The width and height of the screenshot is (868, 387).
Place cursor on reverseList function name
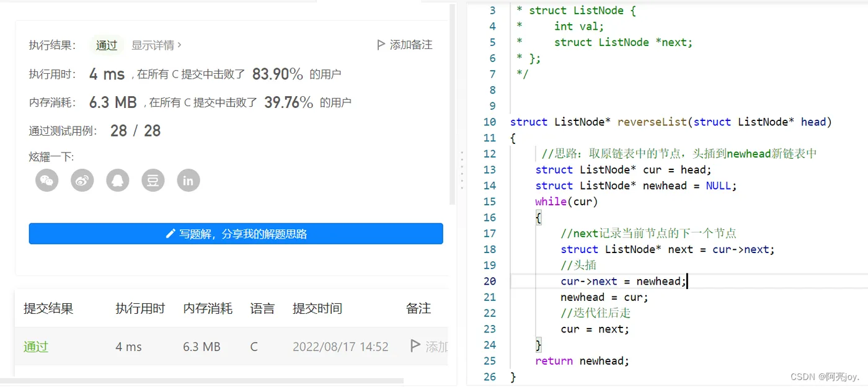click(652, 122)
